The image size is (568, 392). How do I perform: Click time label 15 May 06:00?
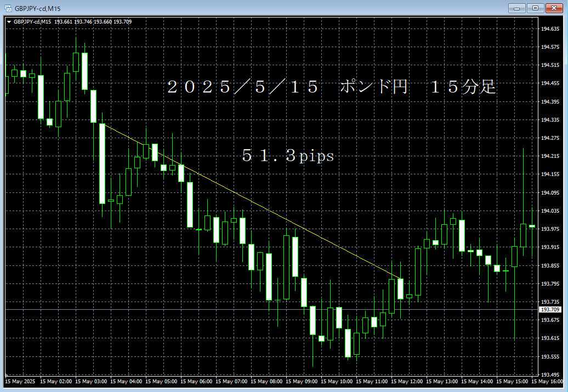point(196,381)
